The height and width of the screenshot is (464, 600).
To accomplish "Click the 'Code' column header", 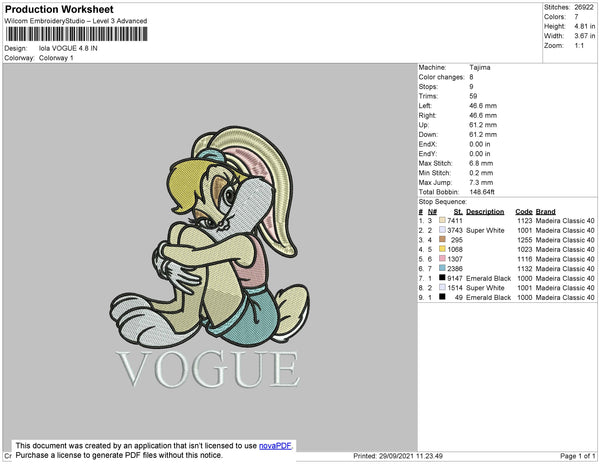I will 524,212.
